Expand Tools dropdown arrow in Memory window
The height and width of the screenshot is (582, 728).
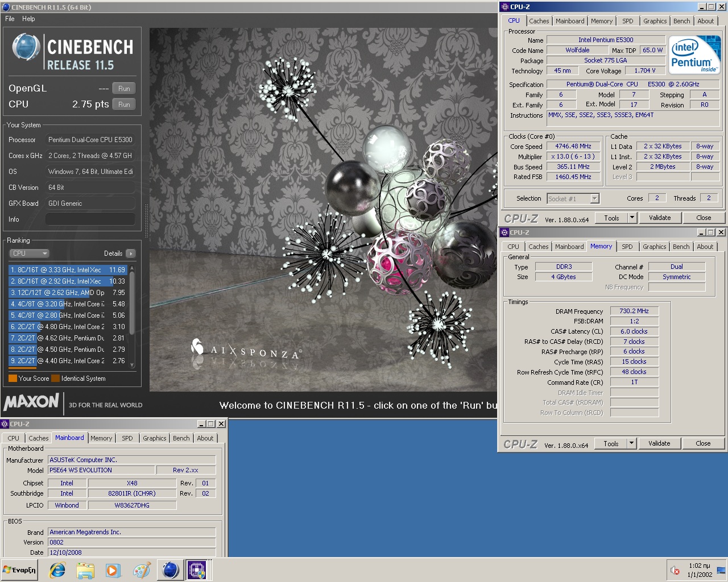pyautogui.click(x=631, y=443)
